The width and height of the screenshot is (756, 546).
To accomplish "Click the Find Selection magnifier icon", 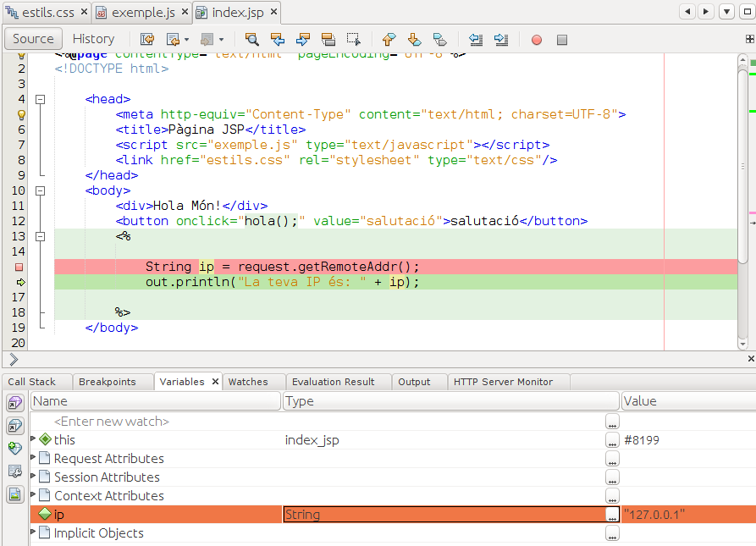I will point(252,40).
